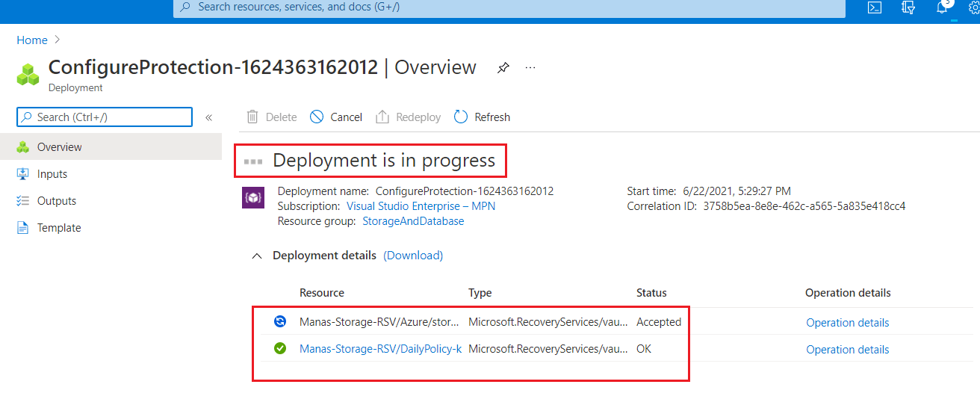The width and height of the screenshot is (980, 408).
Task: Click the Status column header
Action: [651, 293]
